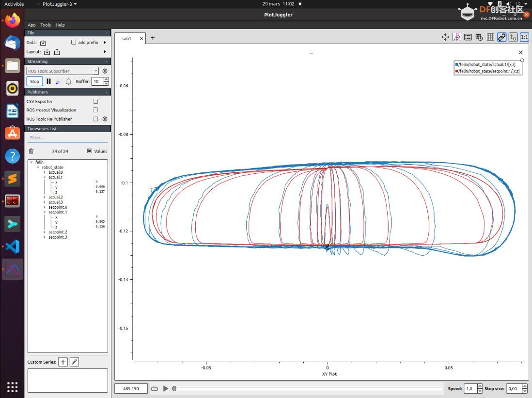Open ROS Topic Re-Publisher settings gear
Image resolution: width=532 pixels, height=398 pixels.
[105, 119]
